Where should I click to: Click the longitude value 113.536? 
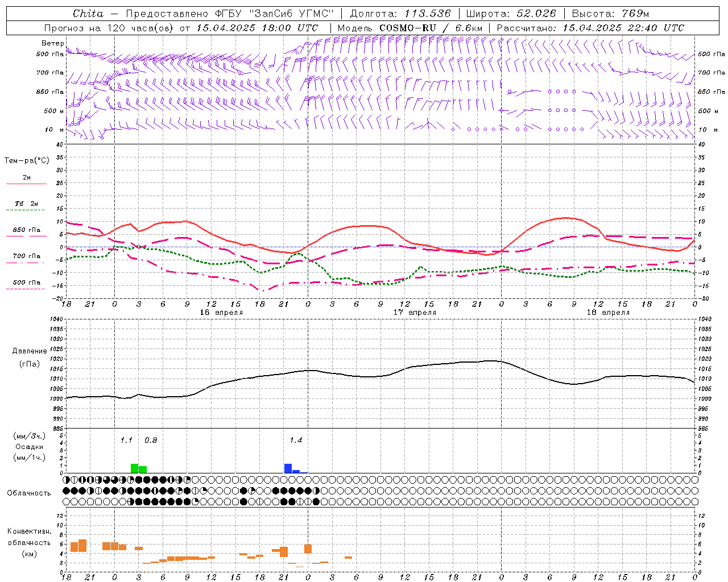[428, 14]
